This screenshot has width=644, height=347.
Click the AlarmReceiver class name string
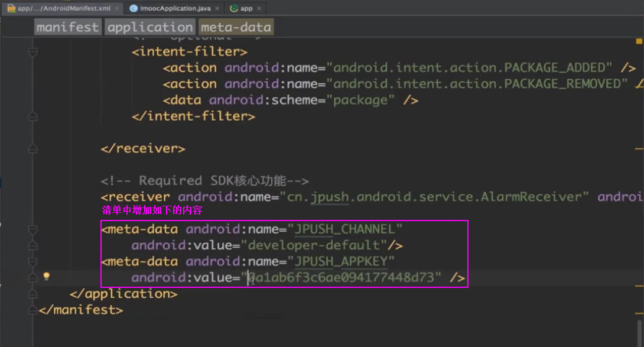(434, 197)
